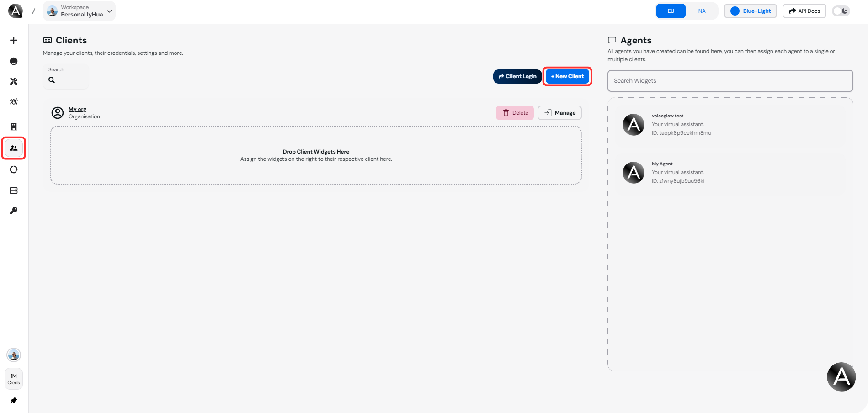Click the New Client button
The image size is (868, 413).
pos(567,76)
